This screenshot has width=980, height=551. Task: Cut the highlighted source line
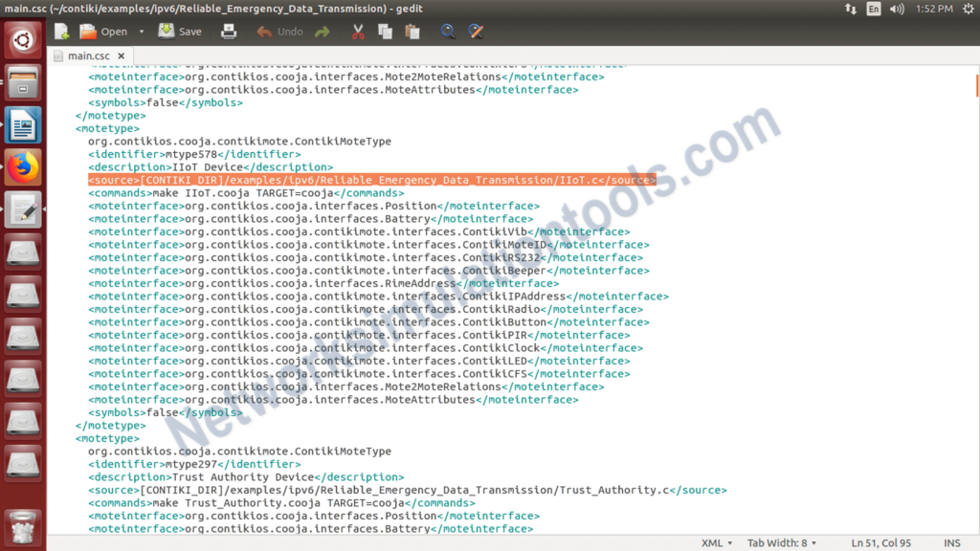(358, 31)
